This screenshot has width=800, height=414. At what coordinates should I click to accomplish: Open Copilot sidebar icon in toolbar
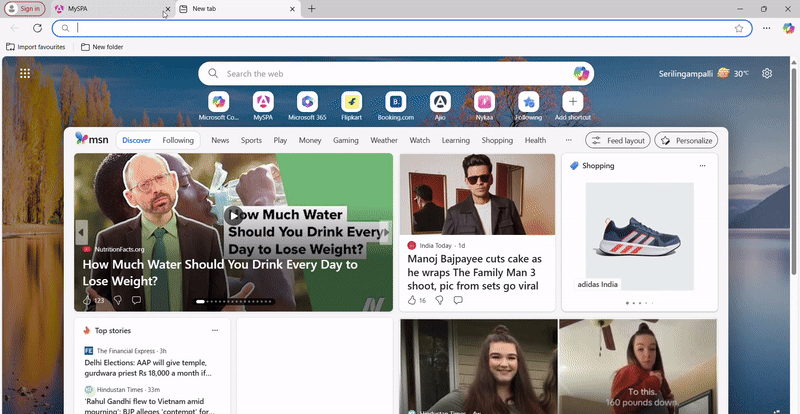click(787, 28)
